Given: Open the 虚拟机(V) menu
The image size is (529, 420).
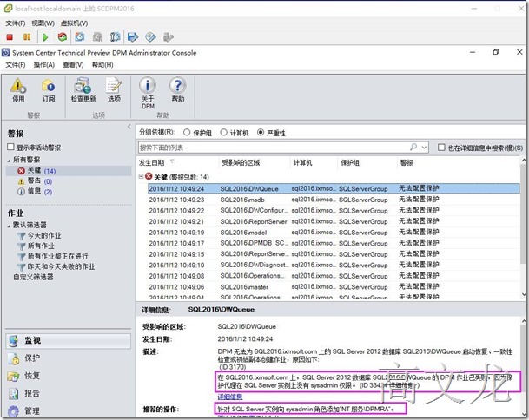Looking at the screenshot, I should coord(74,23).
